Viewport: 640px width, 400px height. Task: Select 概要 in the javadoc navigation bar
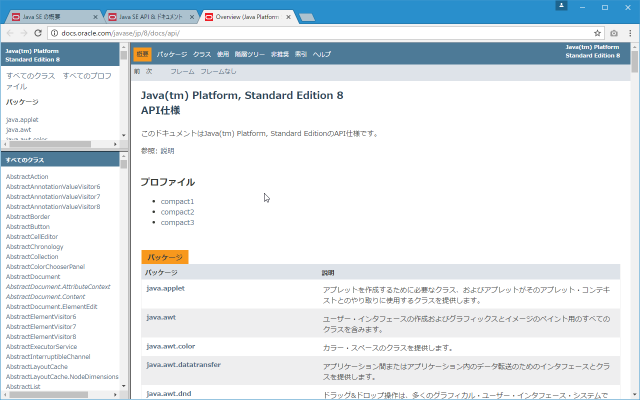tap(142, 54)
